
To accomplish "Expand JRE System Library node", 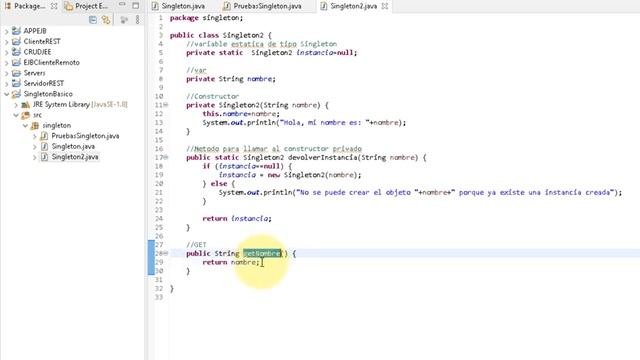I will [x=16, y=105].
